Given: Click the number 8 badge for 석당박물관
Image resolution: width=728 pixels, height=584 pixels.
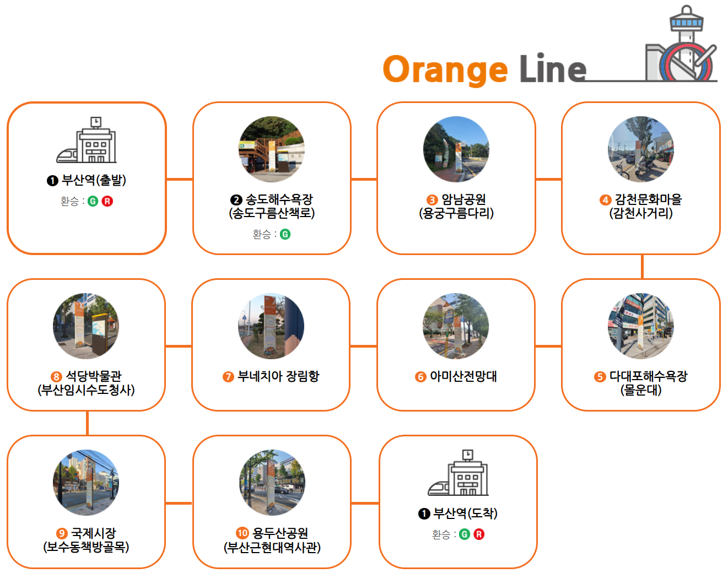Looking at the screenshot, I should click(x=57, y=376).
